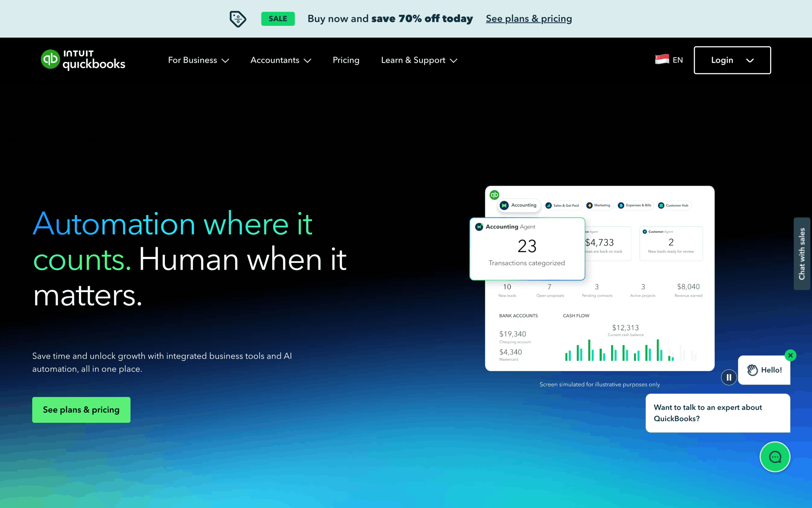Click the Save time and unlock growth paragraph
This screenshot has height=508, width=812.
point(162,362)
